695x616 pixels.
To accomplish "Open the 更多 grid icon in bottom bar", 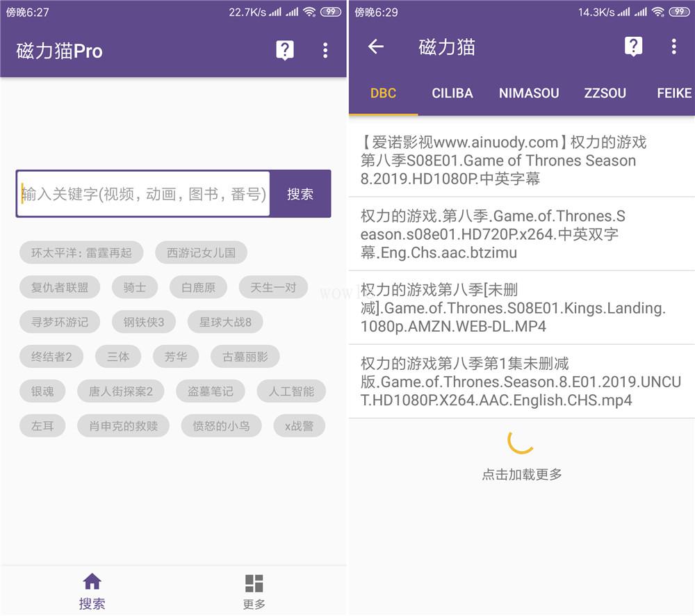I will [254, 591].
